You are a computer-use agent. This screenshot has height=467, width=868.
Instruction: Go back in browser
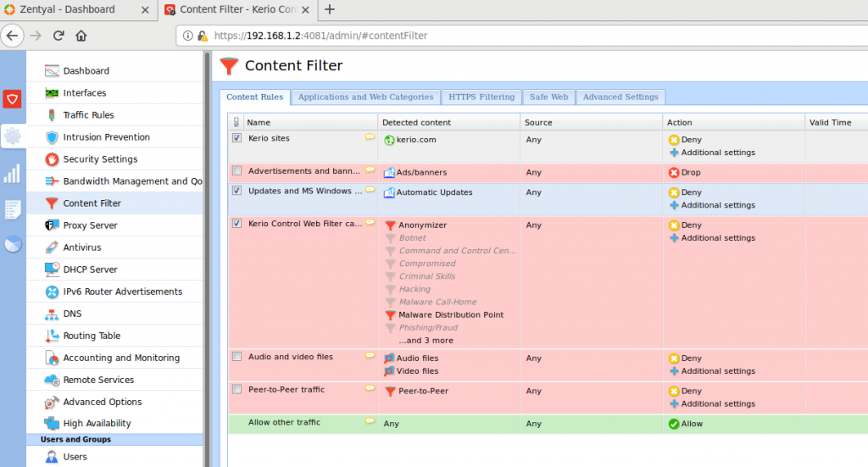12,36
